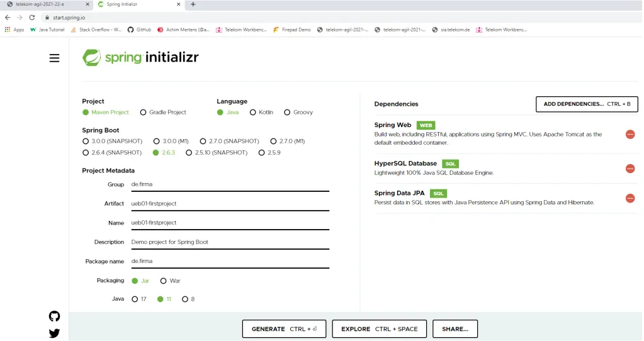Click the Group input field
644x341 pixels.
point(230,184)
